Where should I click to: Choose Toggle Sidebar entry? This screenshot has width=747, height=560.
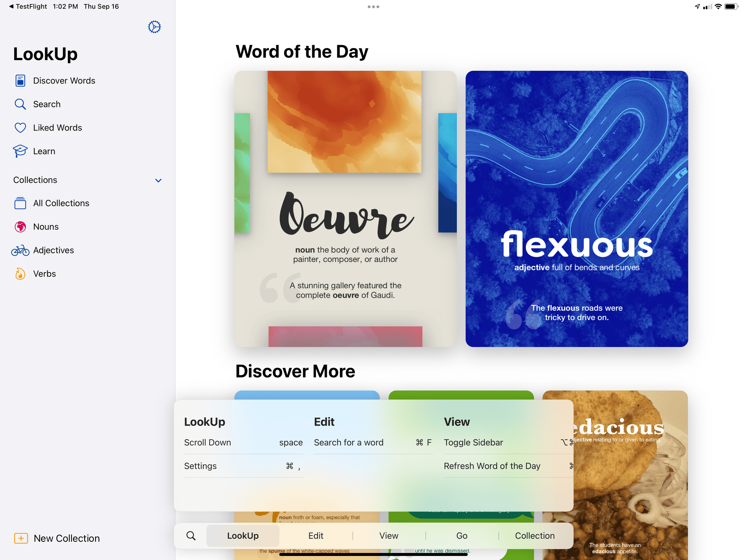(508, 443)
